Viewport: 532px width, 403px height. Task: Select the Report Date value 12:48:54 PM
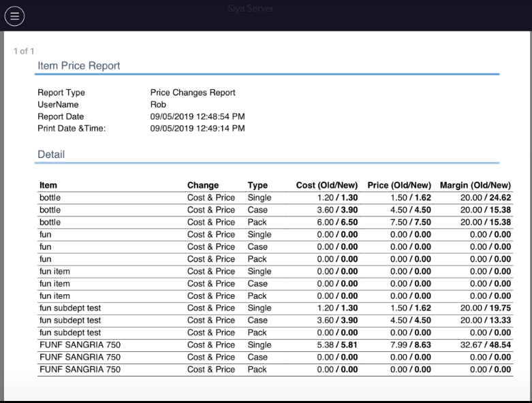pos(198,117)
